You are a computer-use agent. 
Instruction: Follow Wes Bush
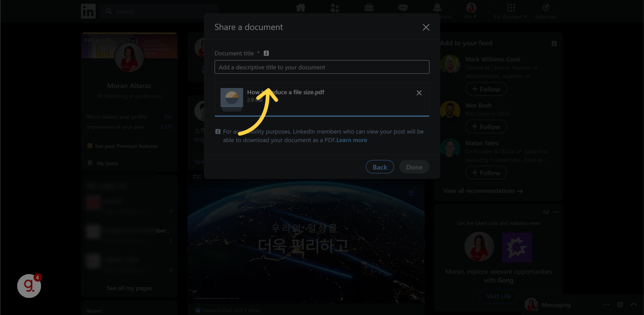pos(486,126)
